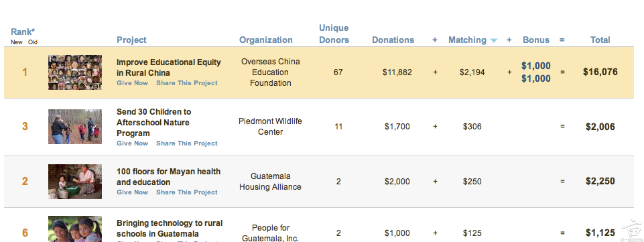
Task: Sort by the Project column header
Action: coord(131,40)
